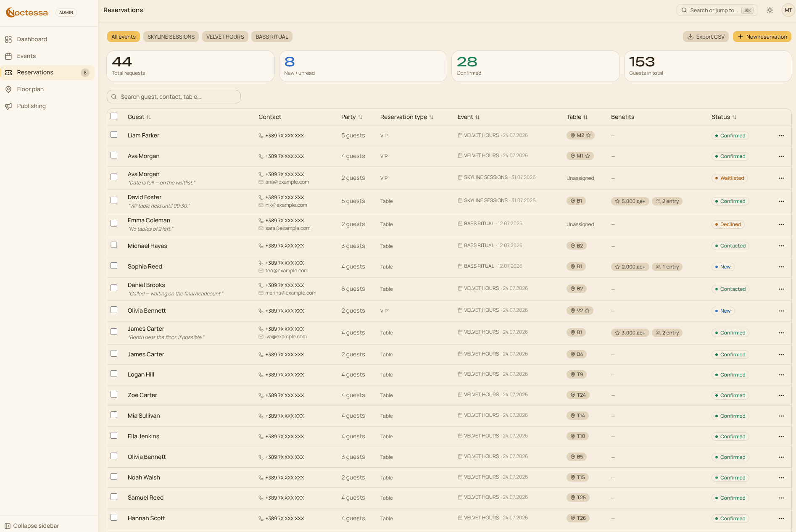
Task: Open more options for Noah Walsh row
Action: [x=781, y=478]
